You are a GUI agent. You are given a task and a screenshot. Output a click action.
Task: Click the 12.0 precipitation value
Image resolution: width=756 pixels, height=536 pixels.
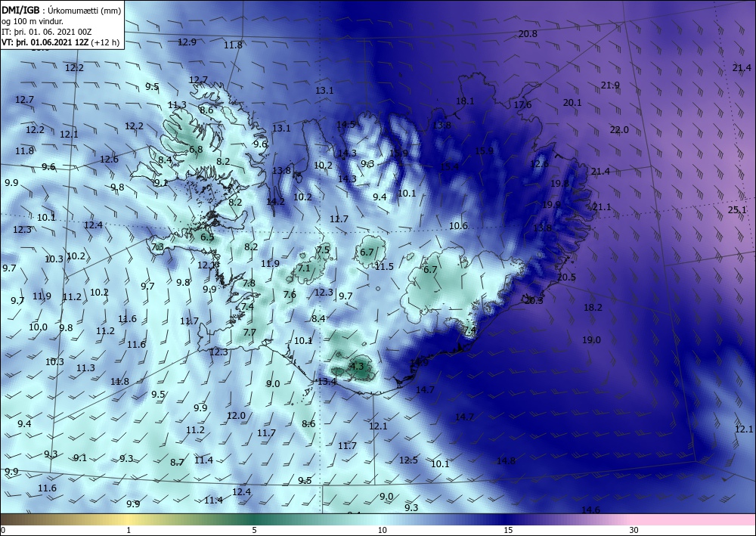click(236, 416)
